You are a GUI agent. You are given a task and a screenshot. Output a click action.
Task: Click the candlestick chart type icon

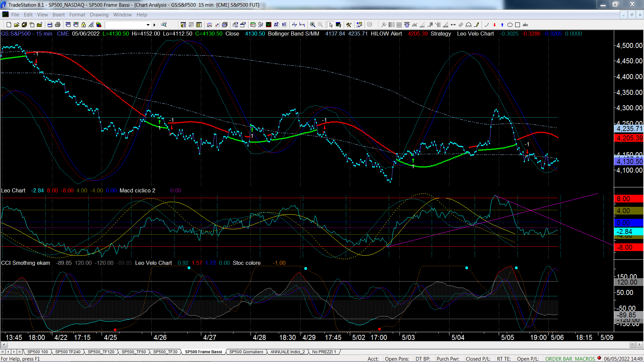point(284,24)
